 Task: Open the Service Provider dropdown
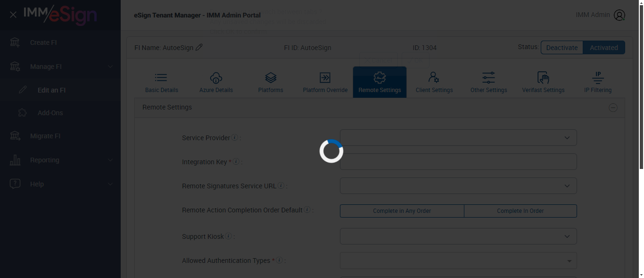coord(458,138)
